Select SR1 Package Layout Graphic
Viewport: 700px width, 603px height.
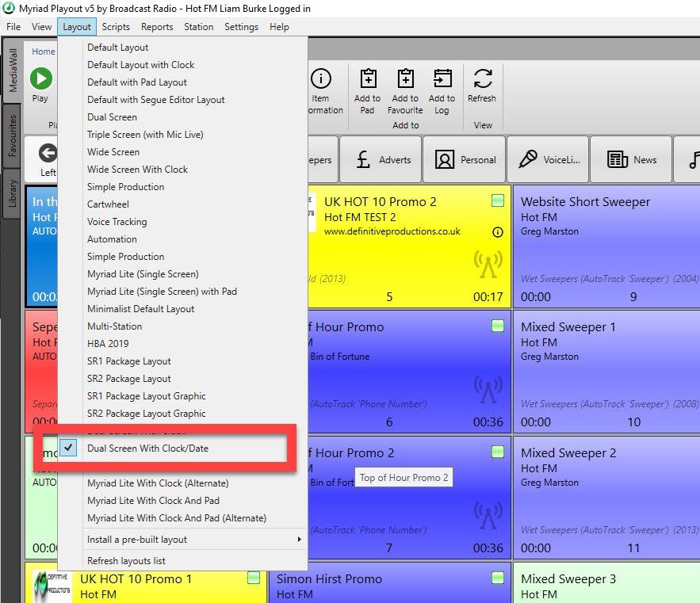147,396
